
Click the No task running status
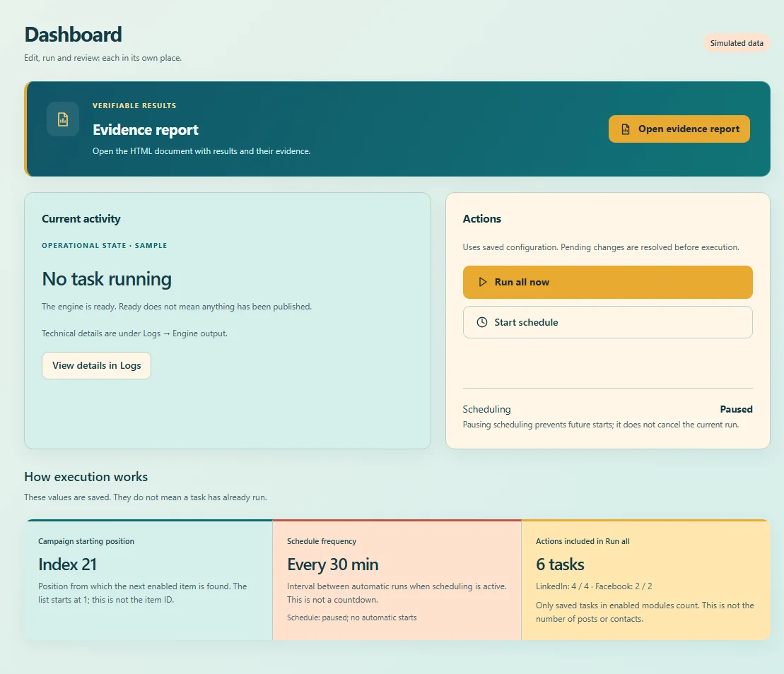[x=107, y=279]
